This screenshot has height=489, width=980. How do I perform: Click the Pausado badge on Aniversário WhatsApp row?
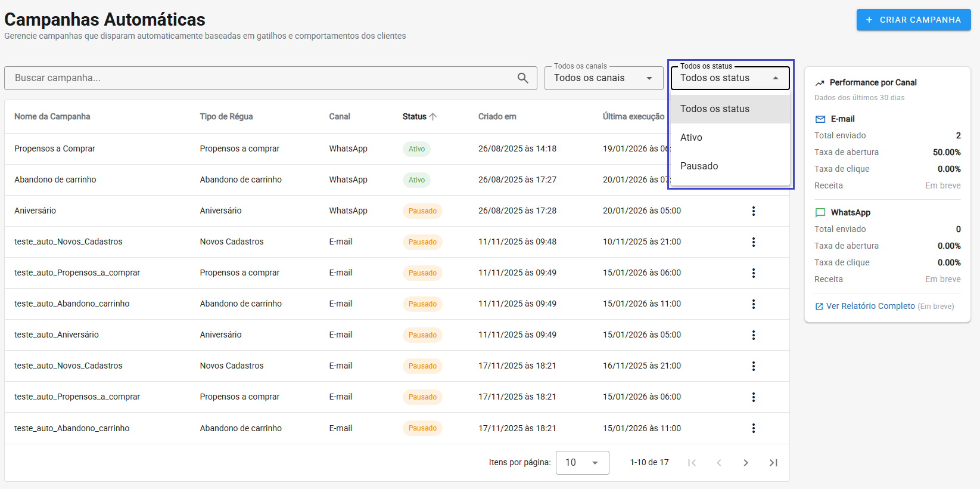coord(422,211)
